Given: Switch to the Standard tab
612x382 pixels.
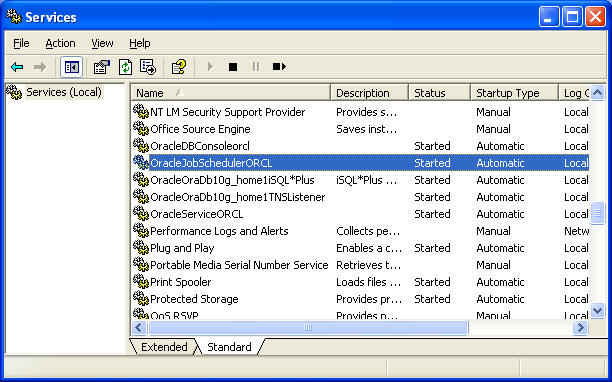Looking at the screenshot, I should (229, 347).
